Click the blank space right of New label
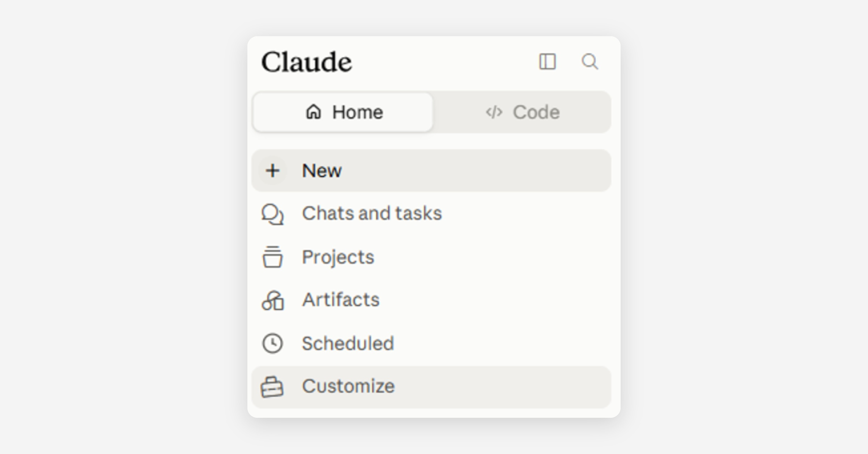The image size is (868, 454). [x=476, y=171]
